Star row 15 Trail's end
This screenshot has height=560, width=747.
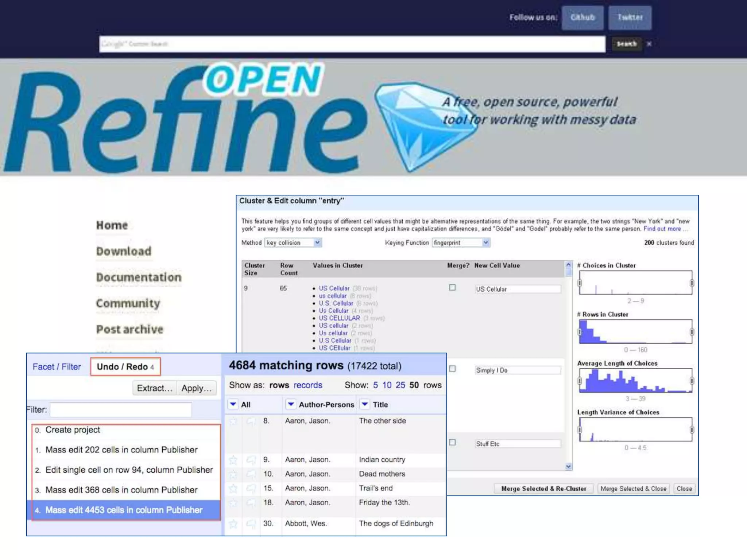(x=233, y=489)
